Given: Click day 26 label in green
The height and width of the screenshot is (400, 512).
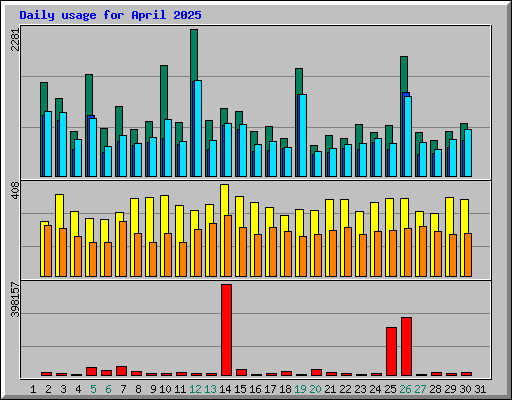Looking at the screenshot, I should click(405, 389).
